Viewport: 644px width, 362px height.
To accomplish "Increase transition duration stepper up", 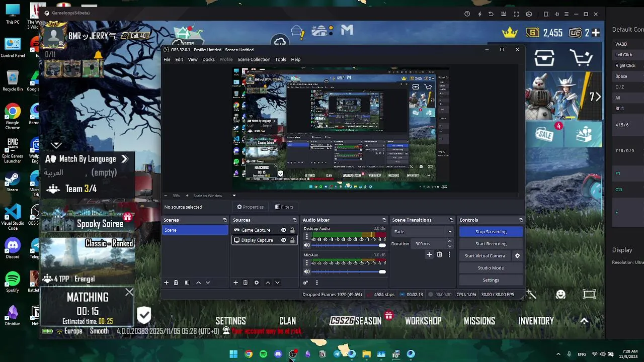I will point(450,241).
